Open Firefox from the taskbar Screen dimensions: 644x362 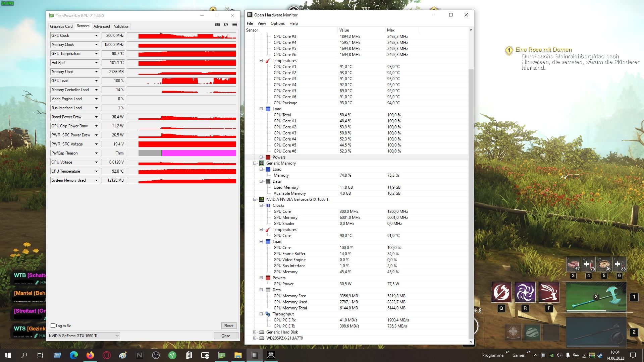point(90,355)
